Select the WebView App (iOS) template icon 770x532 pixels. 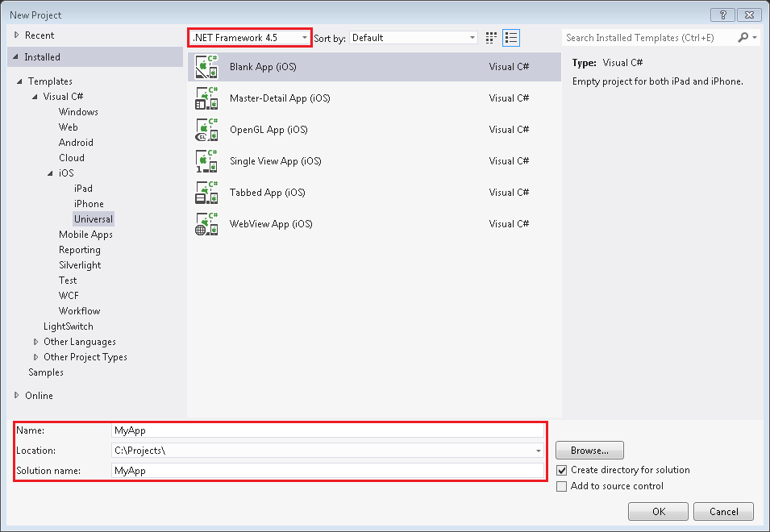(x=206, y=224)
